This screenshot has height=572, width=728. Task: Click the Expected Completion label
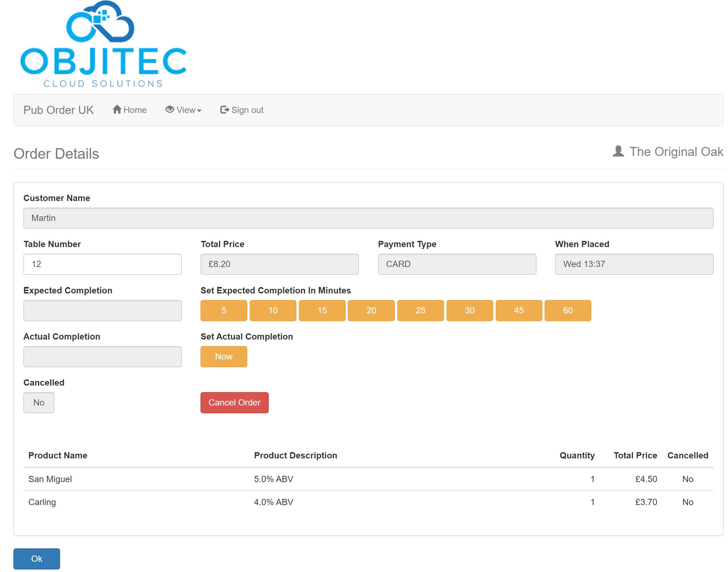68,291
